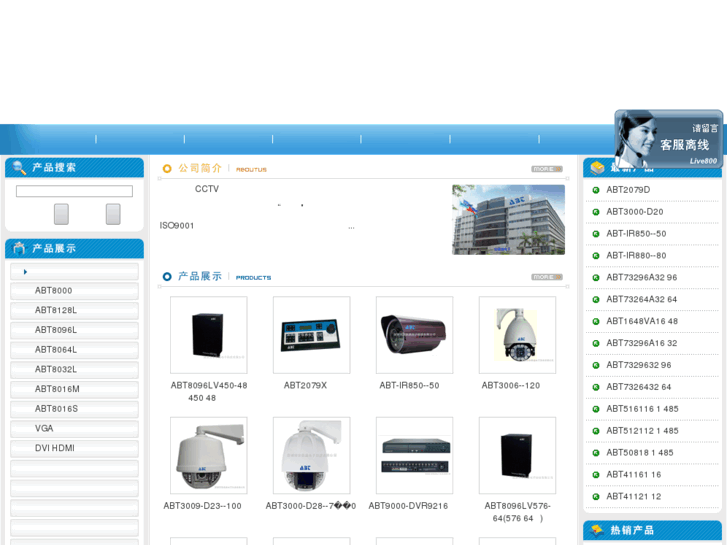The width and height of the screenshot is (727, 545).
Task: Select DVI HDMI in product category list
Action: [74, 449]
